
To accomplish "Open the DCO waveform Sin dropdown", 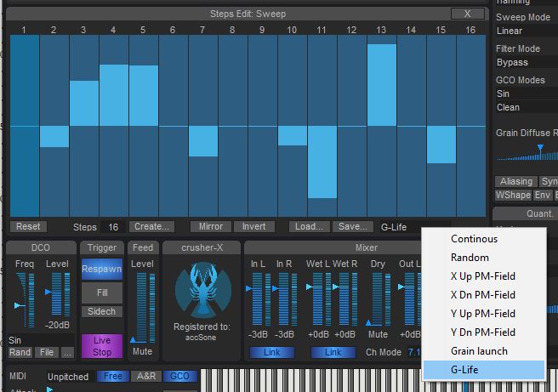I will pos(42,340).
